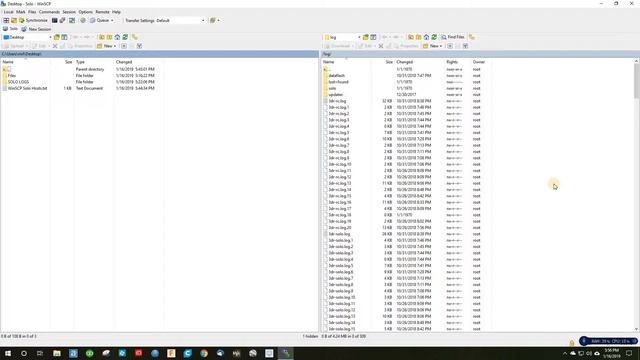
Task: Select the 3dr-solo.log file
Action: (339, 234)
